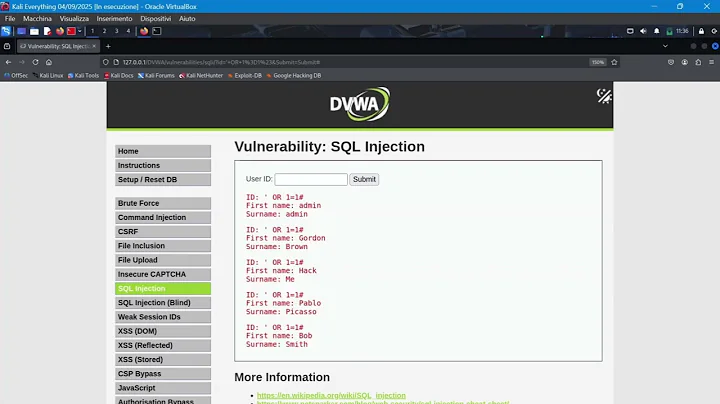Expand the list all tabs chevron
Viewport: 720px width, 404px height.
pyautogui.click(x=665, y=46)
